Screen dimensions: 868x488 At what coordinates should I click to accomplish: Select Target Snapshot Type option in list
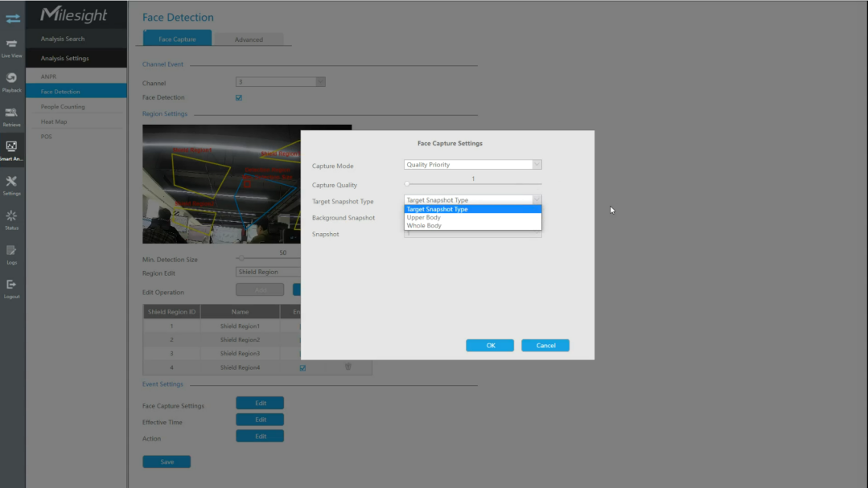(x=473, y=209)
